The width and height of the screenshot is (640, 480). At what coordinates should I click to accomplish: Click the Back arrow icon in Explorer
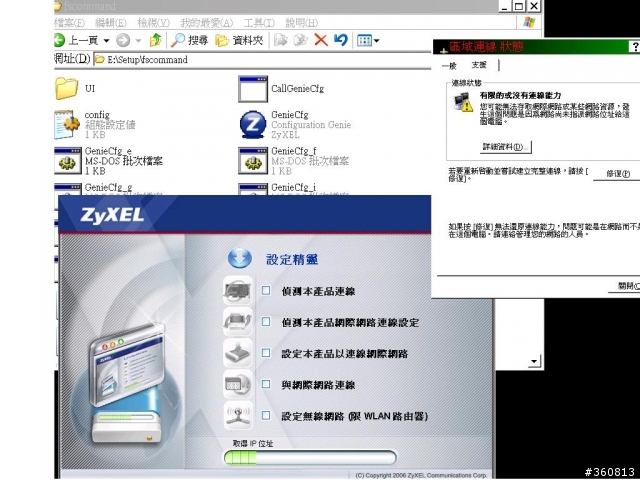click(60, 40)
